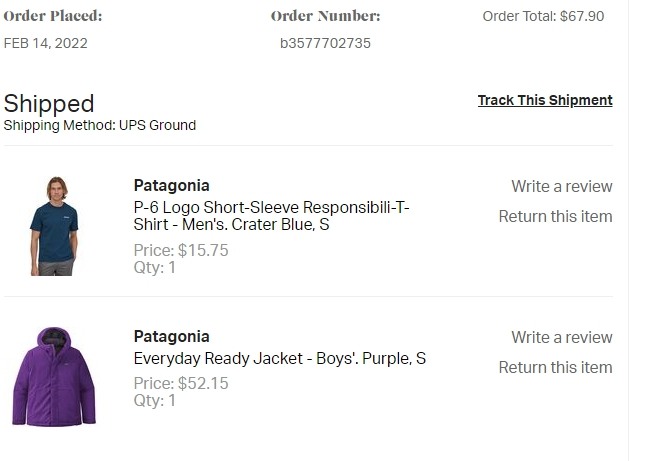
Task: Click the Shipped status heading
Action: (49, 103)
